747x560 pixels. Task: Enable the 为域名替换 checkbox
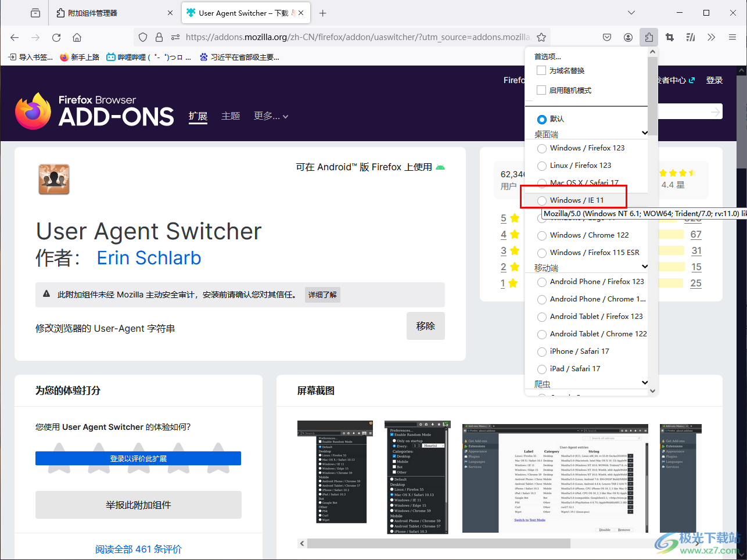pos(541,70)
